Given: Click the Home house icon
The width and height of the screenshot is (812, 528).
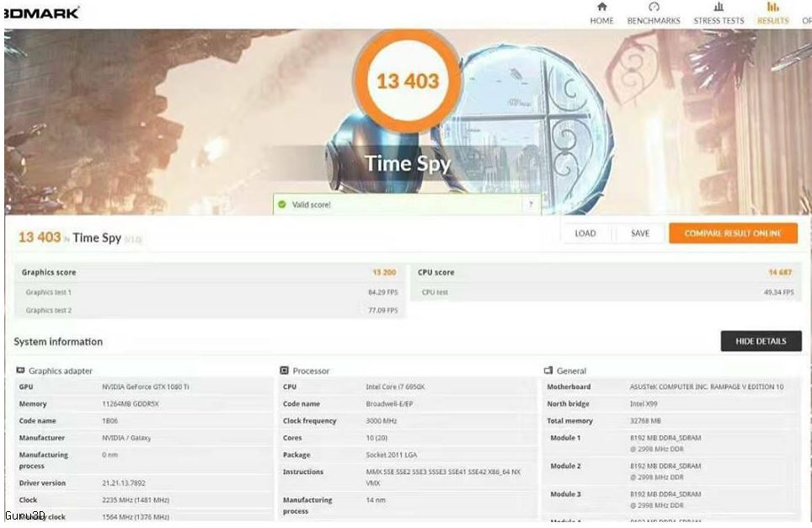Looking at the screenshot, I should click(601, 7).
